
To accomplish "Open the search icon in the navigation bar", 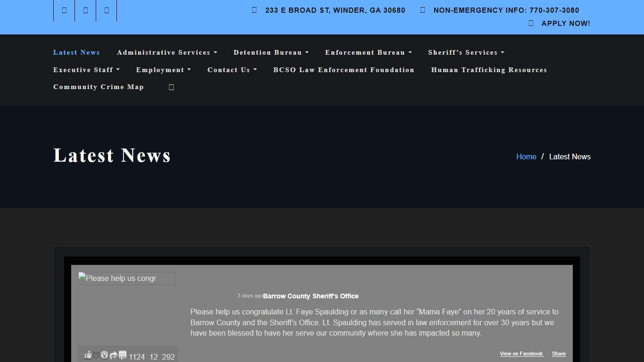I will [171, 87].
